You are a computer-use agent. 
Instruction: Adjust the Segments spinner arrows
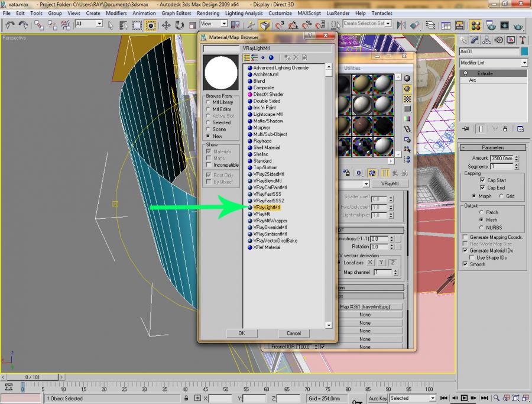[517, 166]
